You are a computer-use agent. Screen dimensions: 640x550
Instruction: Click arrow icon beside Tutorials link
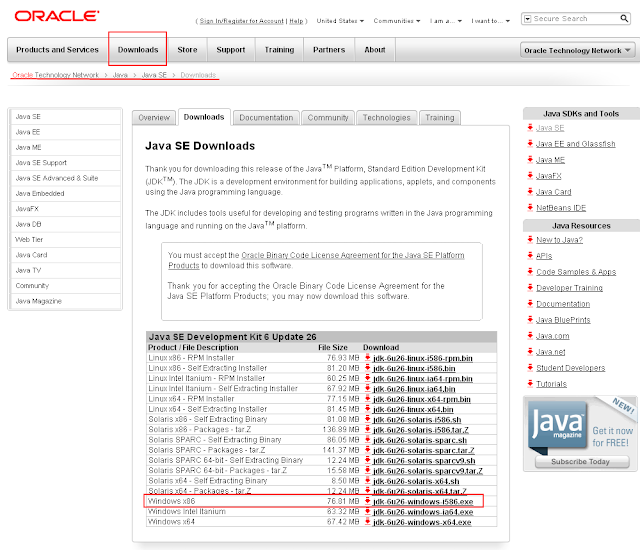(530, 384)
